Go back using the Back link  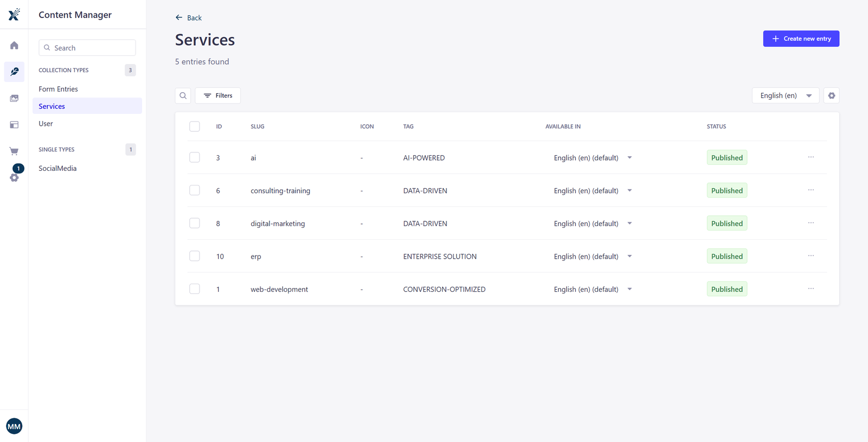coord(189,18)
